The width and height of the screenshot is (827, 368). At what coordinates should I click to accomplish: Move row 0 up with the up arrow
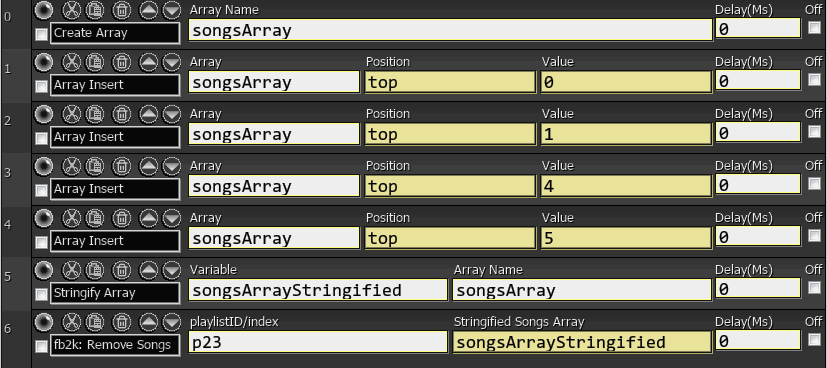tap(148, 10)
